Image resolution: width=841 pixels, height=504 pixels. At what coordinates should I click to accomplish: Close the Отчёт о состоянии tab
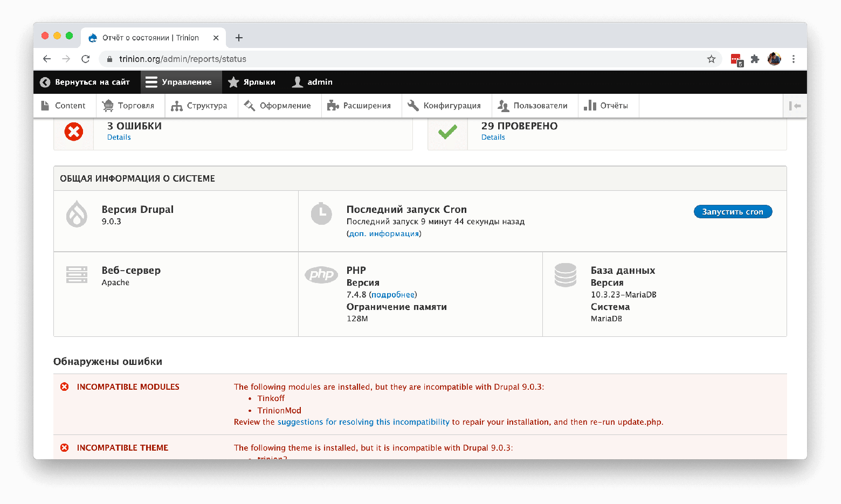click(216, 38)
